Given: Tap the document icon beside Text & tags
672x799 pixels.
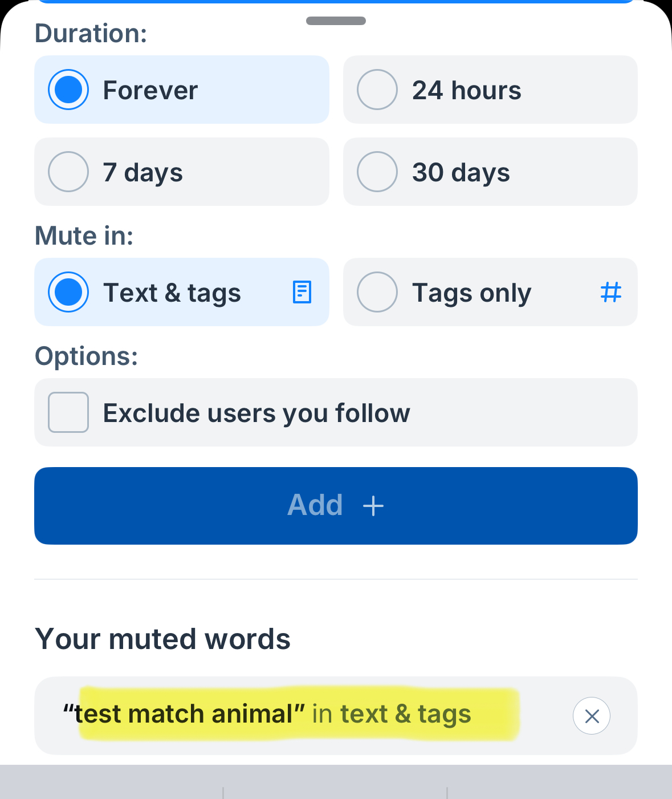Looking at the screenshot, I should (x=302, y=293).
